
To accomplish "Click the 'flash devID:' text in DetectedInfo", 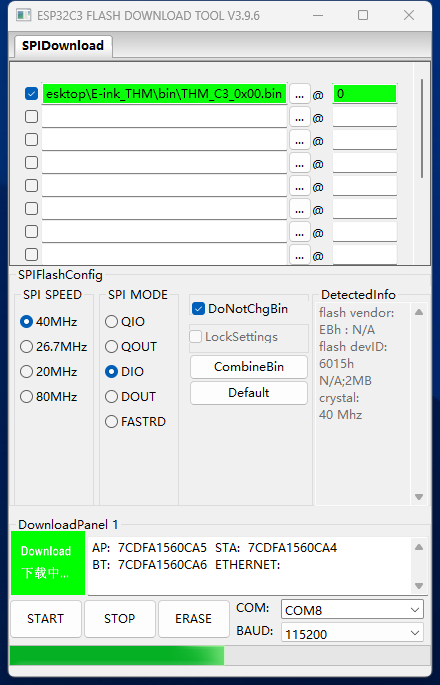I will tap(353, 347).
